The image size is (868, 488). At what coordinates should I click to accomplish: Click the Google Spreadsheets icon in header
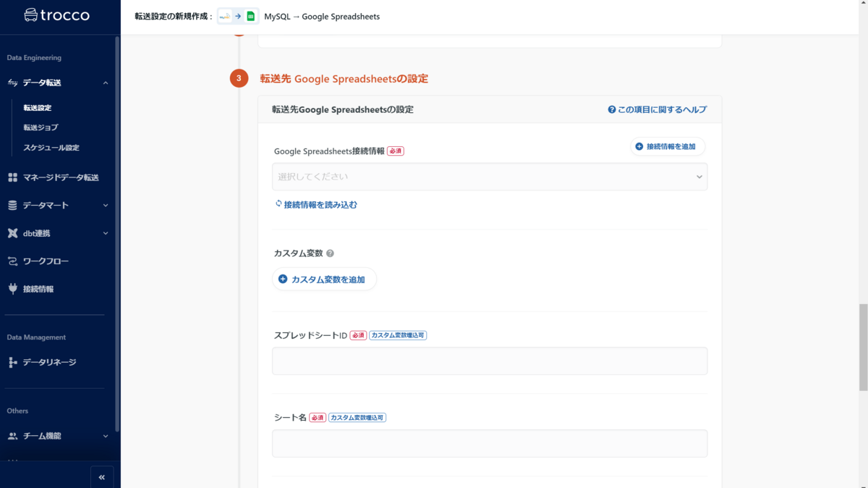[x=251, y=16]
